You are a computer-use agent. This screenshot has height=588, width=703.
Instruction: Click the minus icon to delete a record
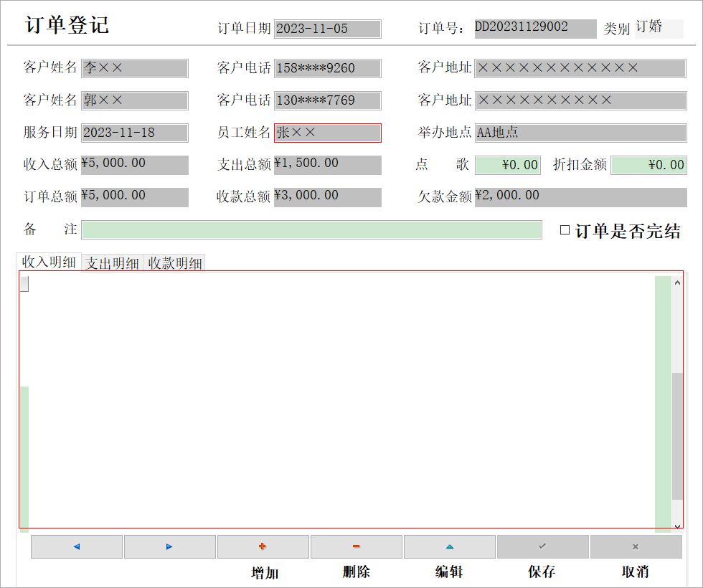(x=356, y=546)
